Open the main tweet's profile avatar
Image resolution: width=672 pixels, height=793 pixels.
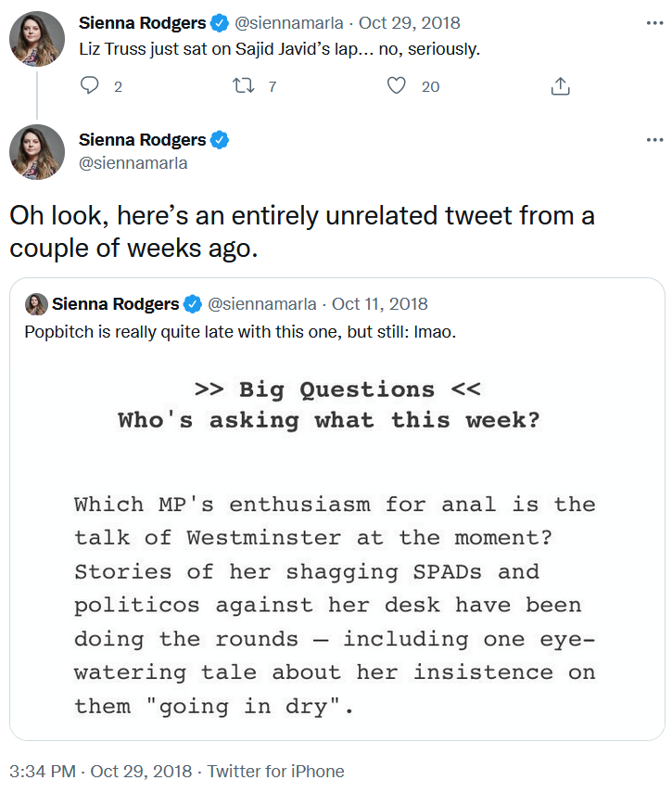pos(37,152)
